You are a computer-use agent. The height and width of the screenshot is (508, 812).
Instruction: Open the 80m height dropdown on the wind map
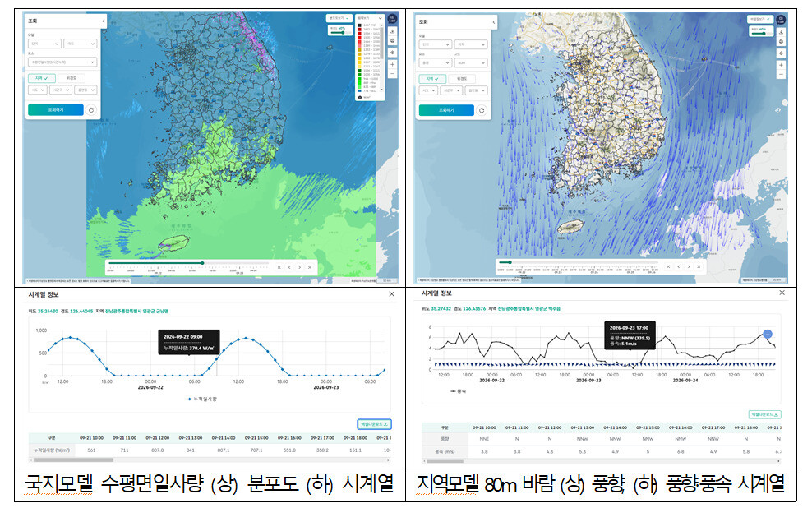pos(471,63)
